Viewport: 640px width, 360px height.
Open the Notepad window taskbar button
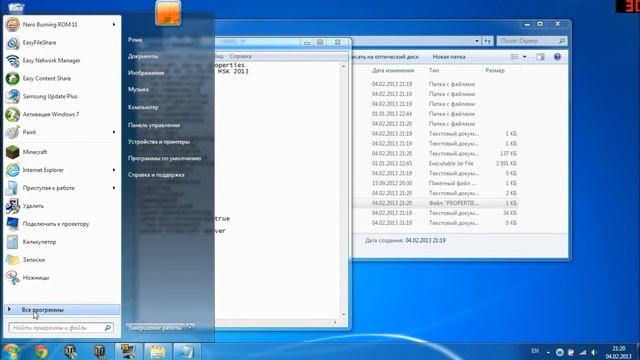(x=187, y=351)
